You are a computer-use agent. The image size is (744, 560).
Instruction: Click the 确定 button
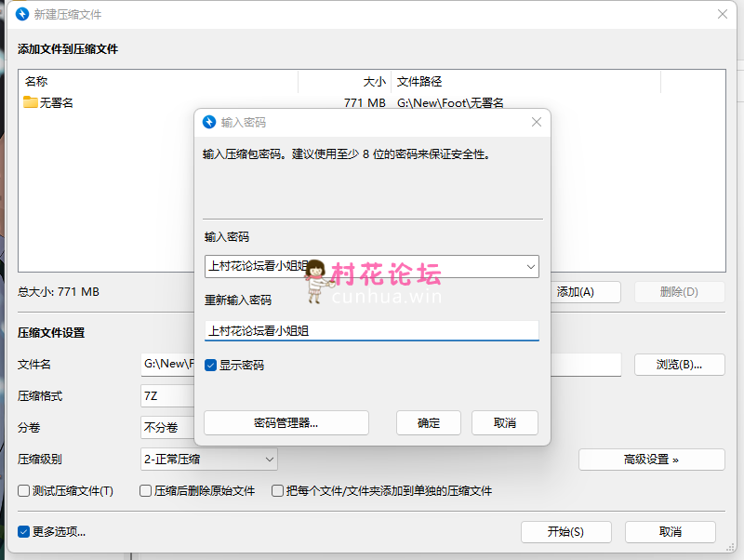[x=429, y=422]
